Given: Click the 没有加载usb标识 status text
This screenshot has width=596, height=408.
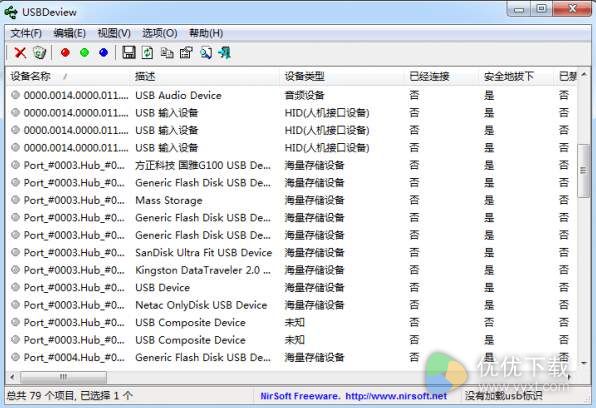Looking at the screenshot, I should click(x=504, y=396).
